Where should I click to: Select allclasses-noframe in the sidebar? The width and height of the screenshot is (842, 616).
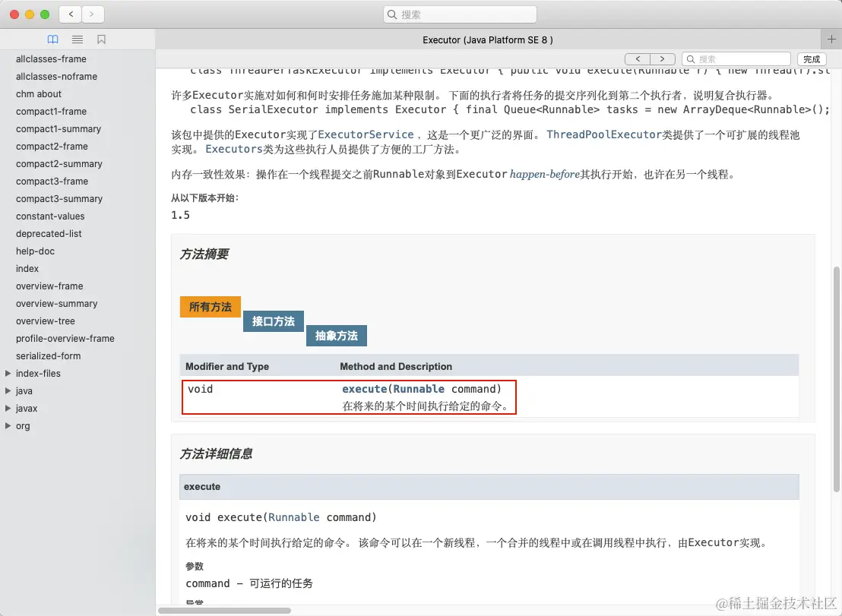[56, 76]
